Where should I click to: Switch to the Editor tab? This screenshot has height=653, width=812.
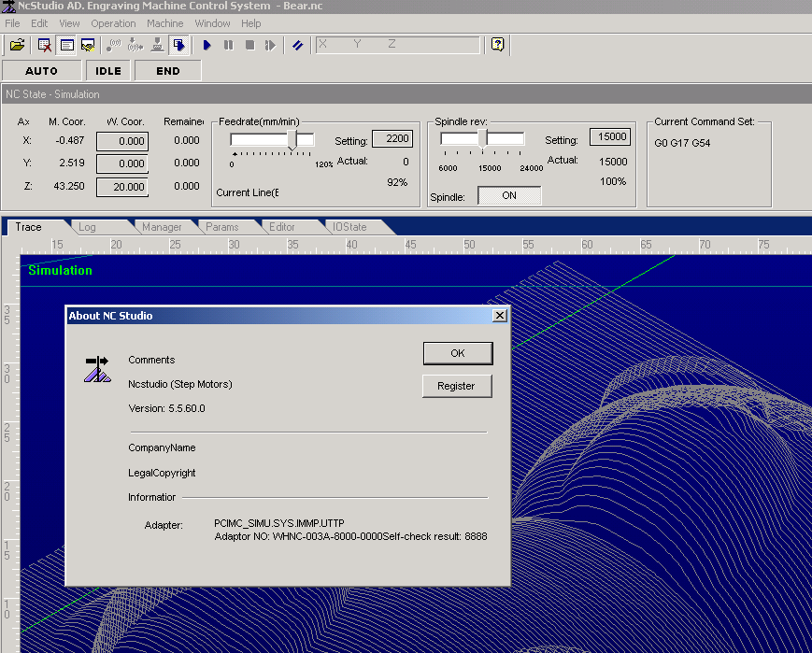(282, 227)
